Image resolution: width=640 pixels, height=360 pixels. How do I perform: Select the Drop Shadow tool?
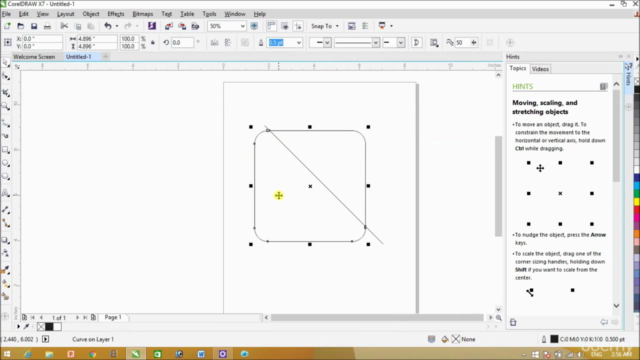click(6, 240)
